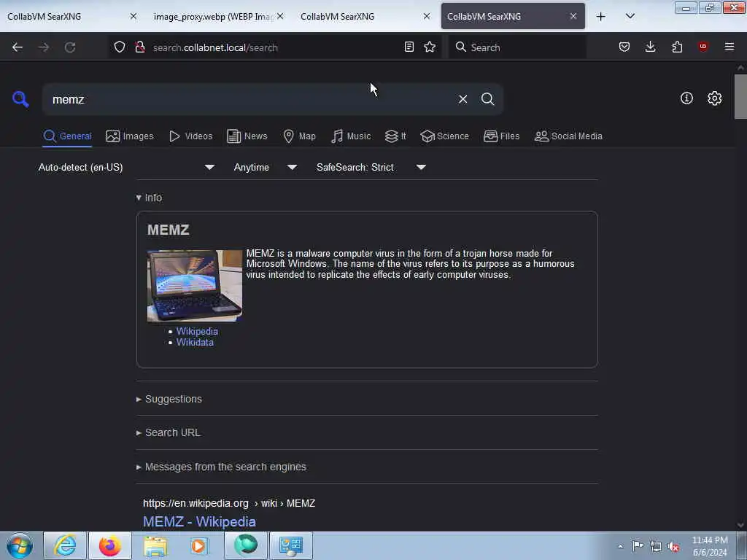The width and height of the screenshot is (747, 560).
Task: Open the Wikidata infobox link
Action: point(195,343)
